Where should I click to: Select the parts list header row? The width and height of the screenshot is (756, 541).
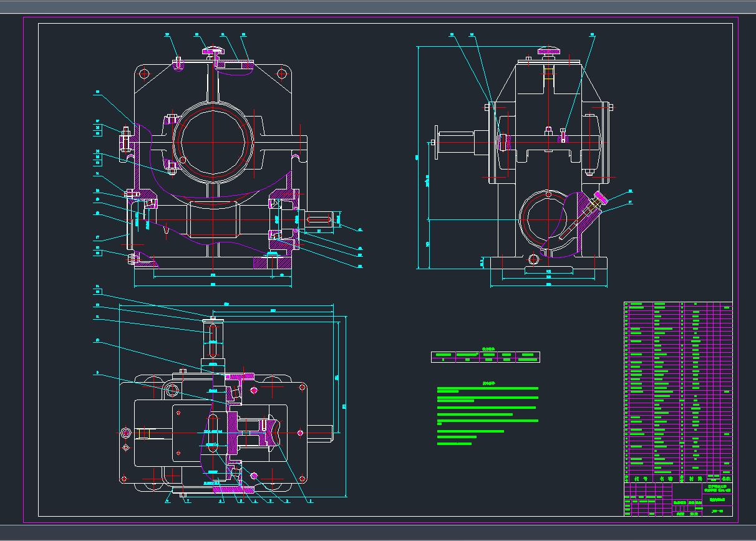[678, 479]
